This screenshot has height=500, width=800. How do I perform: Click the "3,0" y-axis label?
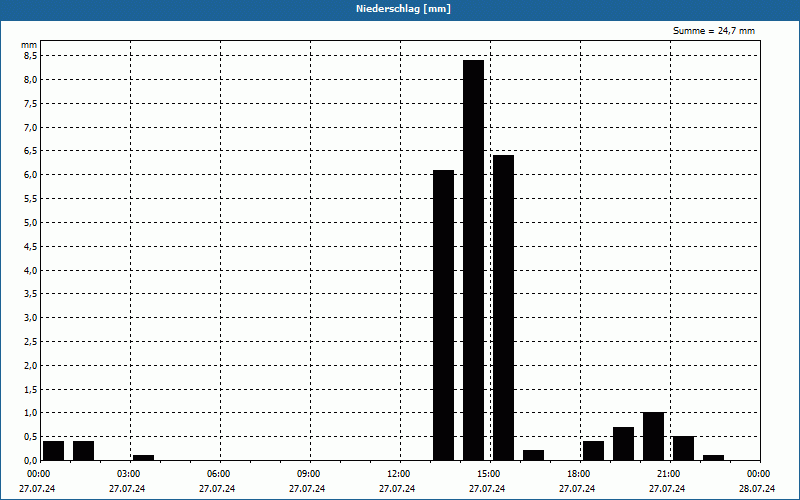point(31,318)
